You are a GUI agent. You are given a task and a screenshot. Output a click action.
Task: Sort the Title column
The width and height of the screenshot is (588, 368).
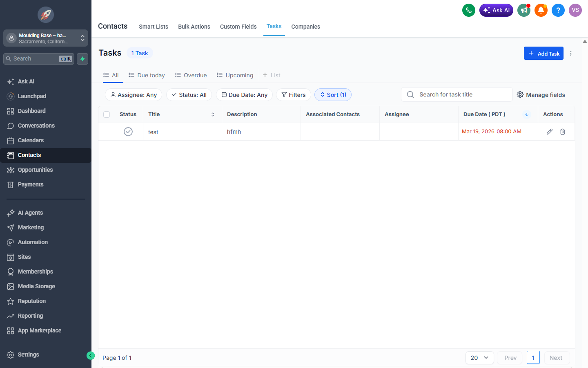[x=213, y=114]
